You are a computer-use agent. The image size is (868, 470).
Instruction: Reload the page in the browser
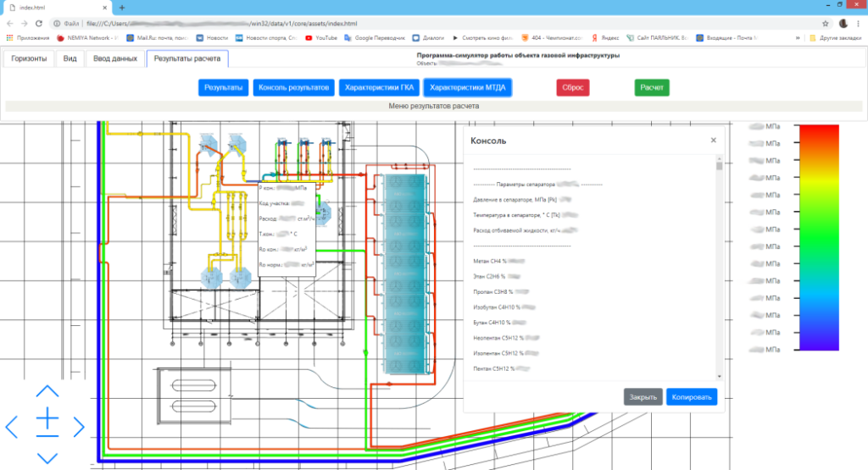point(38,23)
